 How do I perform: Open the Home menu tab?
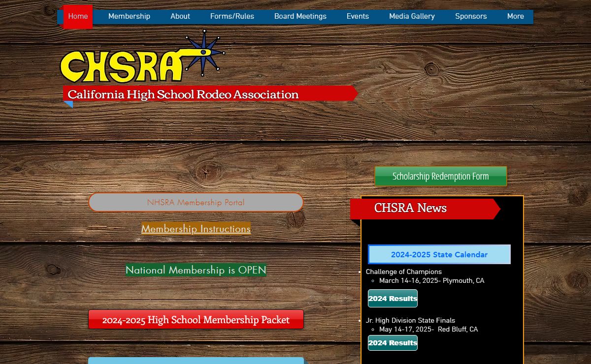78,17
